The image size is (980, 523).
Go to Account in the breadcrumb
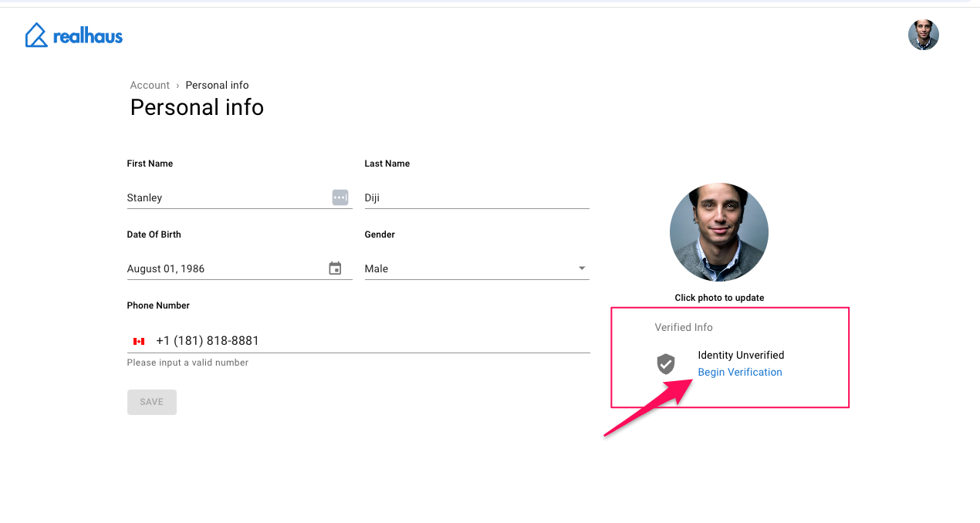point(150,86)
